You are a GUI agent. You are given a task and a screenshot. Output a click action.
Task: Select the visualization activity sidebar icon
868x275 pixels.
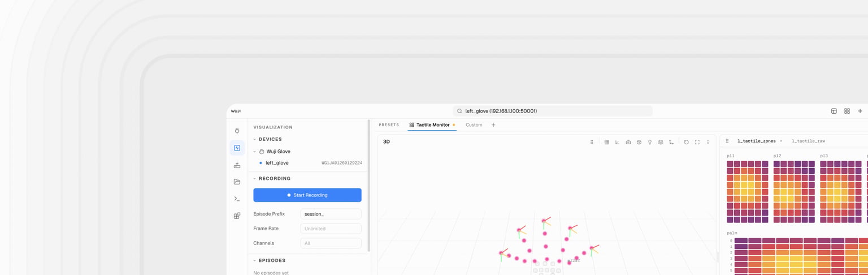237,148
